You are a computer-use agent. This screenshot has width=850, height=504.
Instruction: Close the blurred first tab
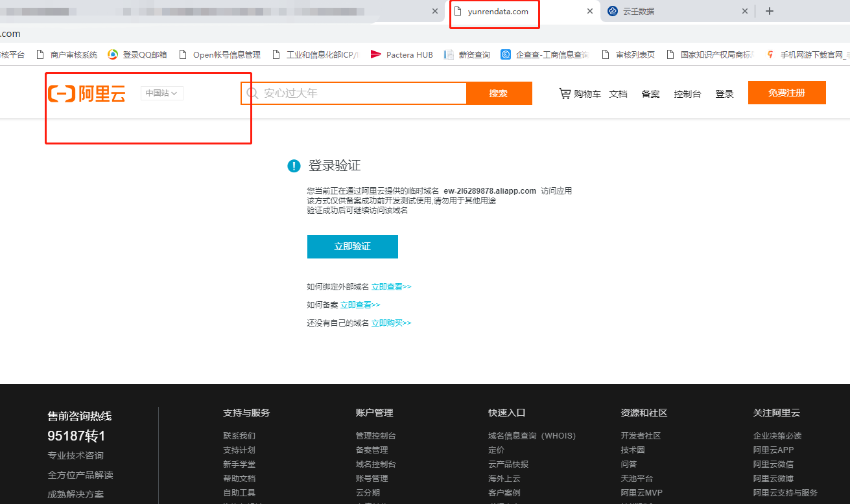436,11
